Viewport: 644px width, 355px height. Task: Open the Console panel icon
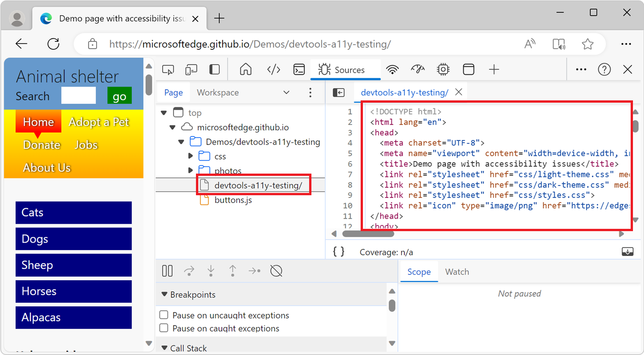click(299, 69)
